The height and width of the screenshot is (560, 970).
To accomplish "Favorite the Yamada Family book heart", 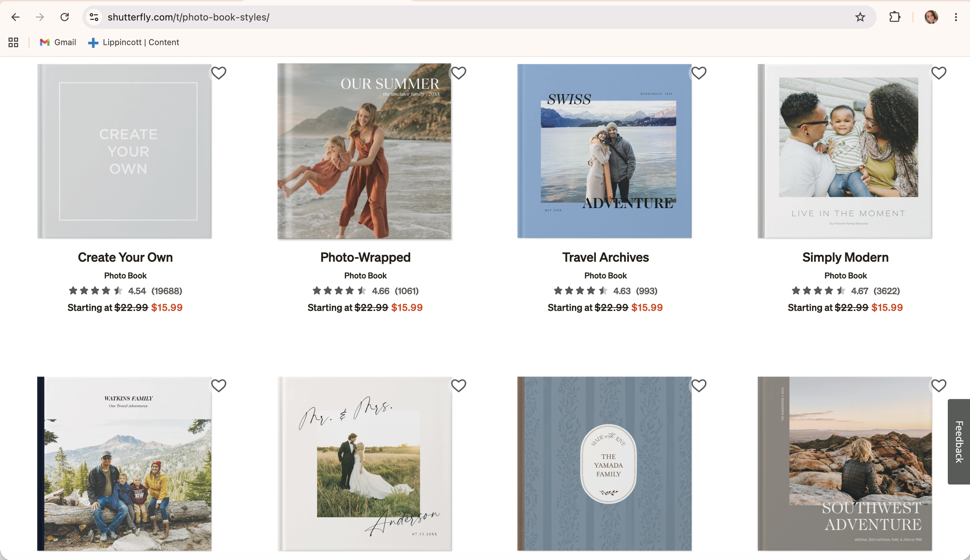I will coord(699,386).
